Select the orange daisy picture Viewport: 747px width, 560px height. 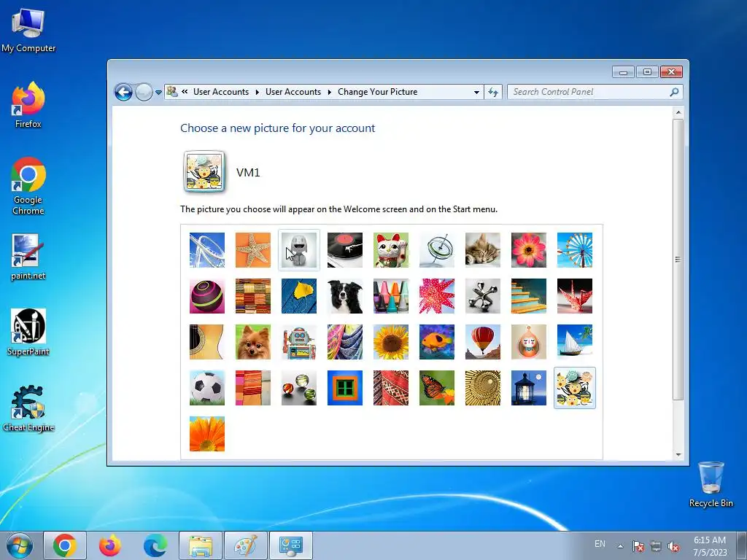click(x=206, y=434)
